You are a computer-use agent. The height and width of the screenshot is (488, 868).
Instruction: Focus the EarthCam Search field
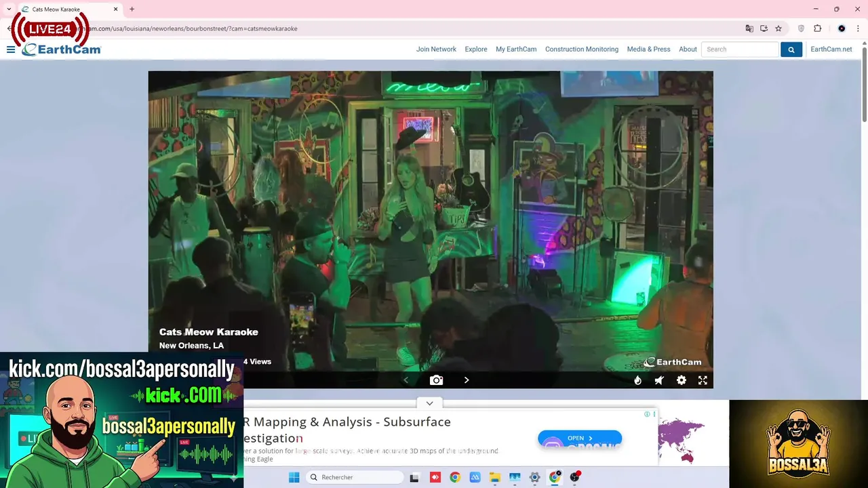[740, 49]
